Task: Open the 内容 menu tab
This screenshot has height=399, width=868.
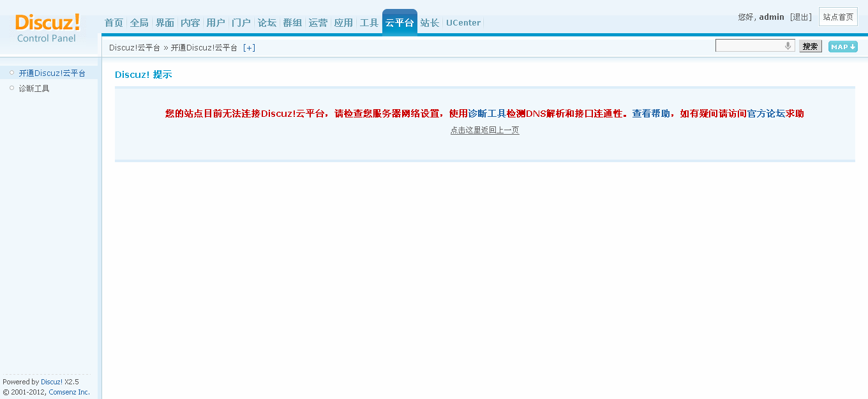Action: click(x=190, y=23)
